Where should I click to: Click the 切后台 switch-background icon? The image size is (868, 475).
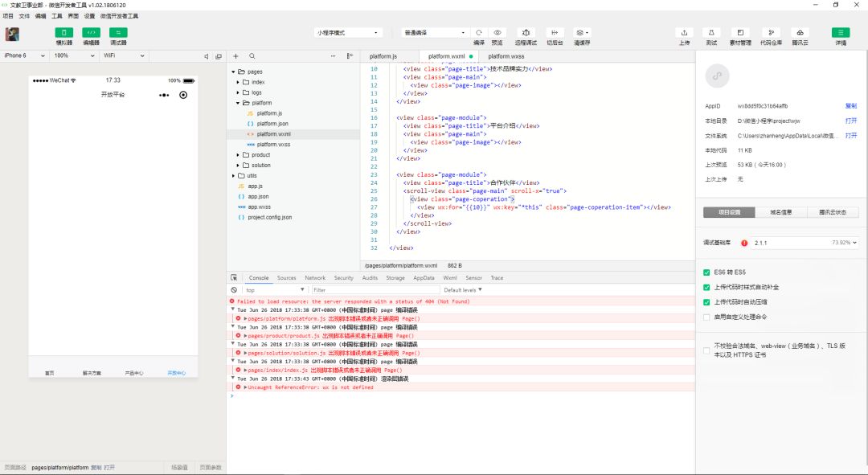[555, 33]
